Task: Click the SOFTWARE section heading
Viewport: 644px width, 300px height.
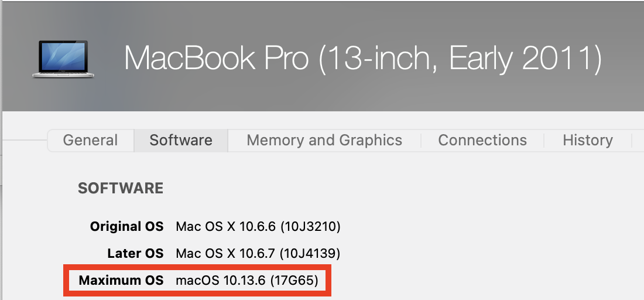Action: [121, 189]
